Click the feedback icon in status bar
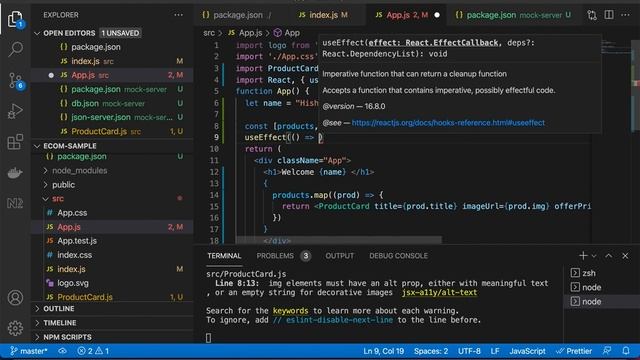Screen dimensions: 640x360 click(x=607, y=351)
